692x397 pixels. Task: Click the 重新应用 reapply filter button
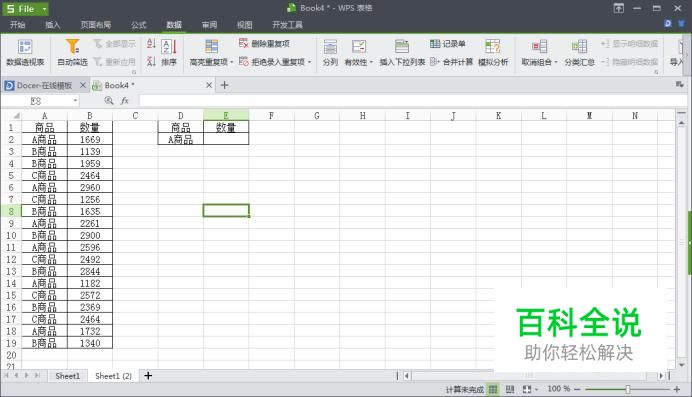[x=114, y=62]
